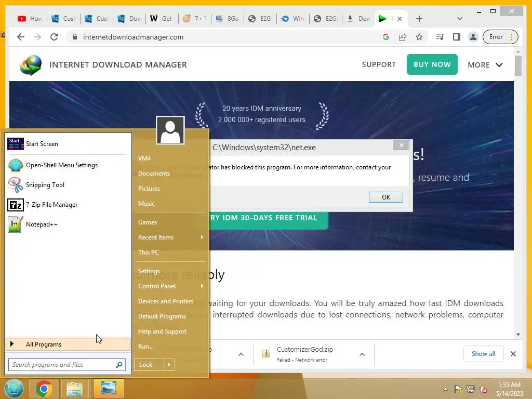Open Games from start menu
Screen dimensions: 532x399
[x=148, y=222]
